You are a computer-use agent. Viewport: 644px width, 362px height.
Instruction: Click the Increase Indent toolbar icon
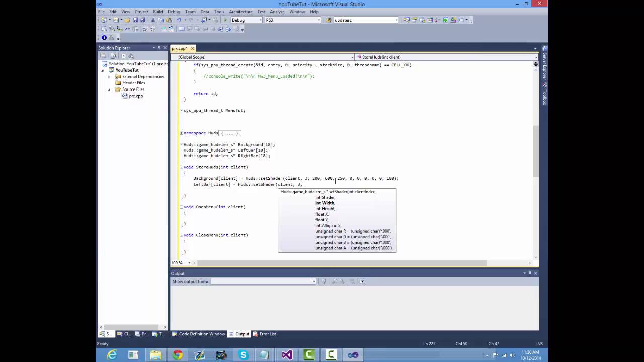152,29
